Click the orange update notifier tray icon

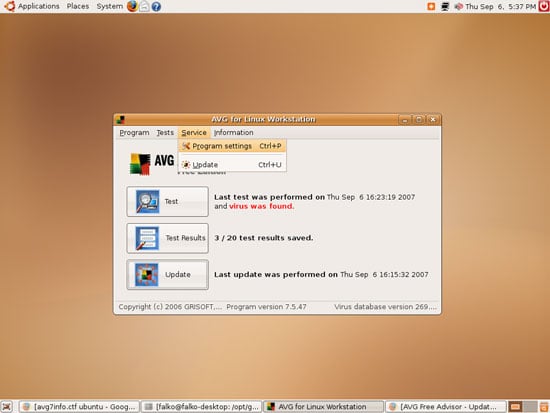click(431, 6)
